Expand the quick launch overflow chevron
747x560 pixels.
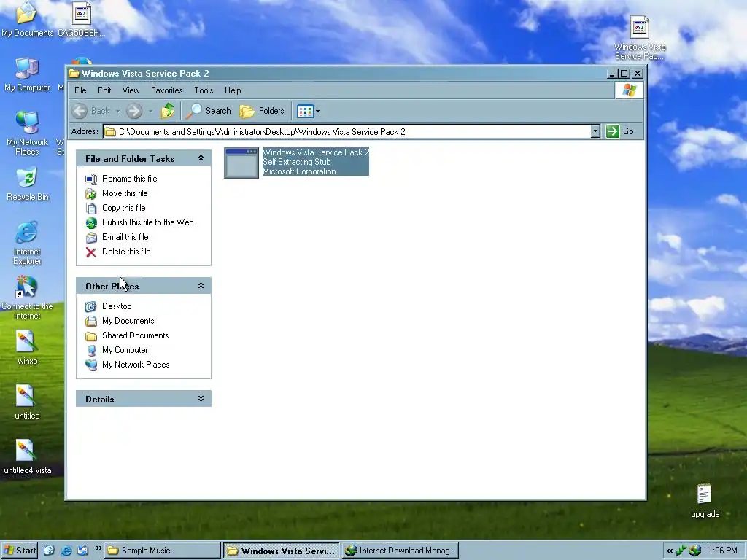[x=98, y=548]
